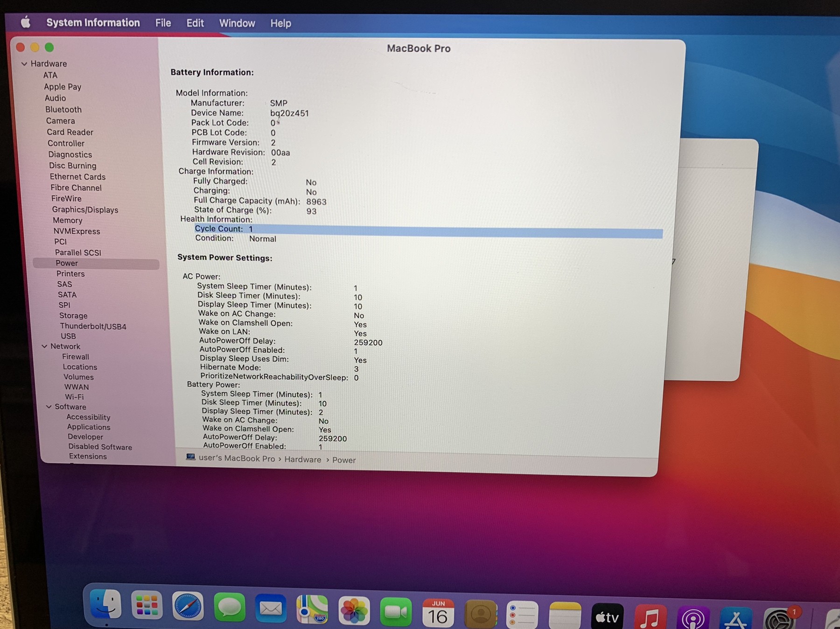Collapse the Hardware section
Viewport: 840px width, 629px height.
[24, 63]
